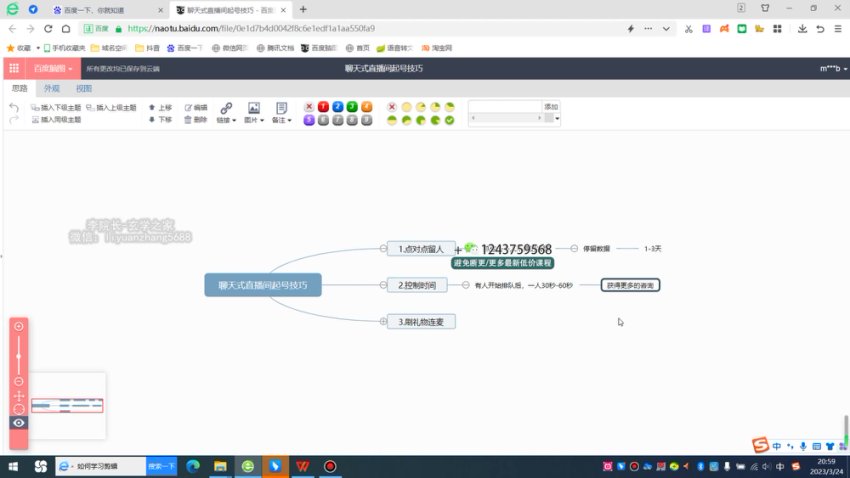Select the red priority 1 icon
The width and height of the screenshot is (850, 478).
point(323,107)
